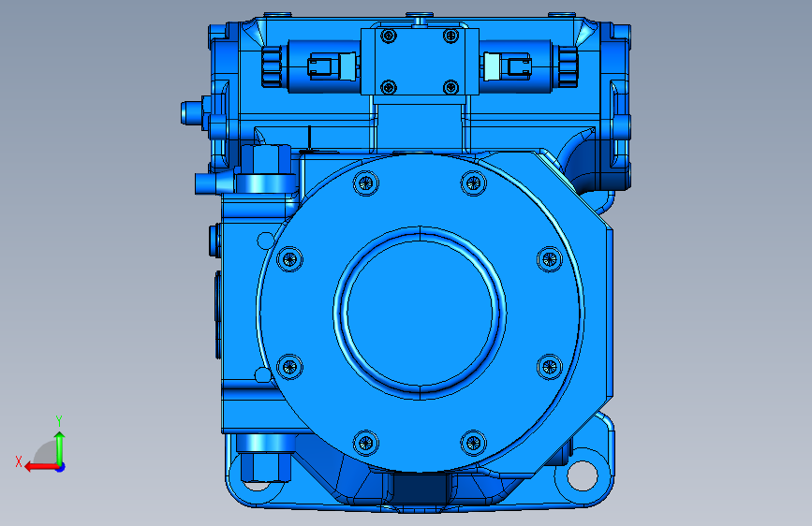This screenshot has width=812, height=526.
Task: Pick the left solenoid coil connector on the valve
Action: click(333, 66)
